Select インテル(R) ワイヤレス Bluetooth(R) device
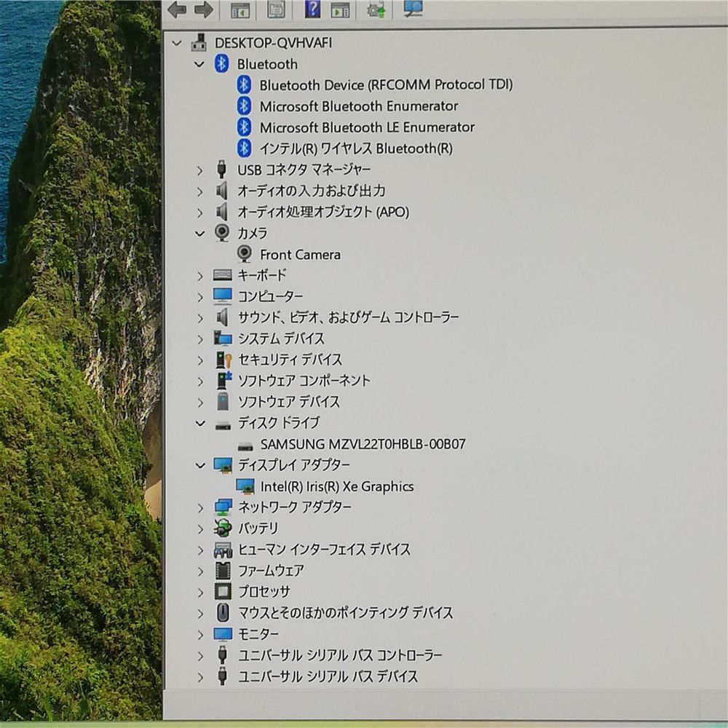728x728 pixels. (356, 149)
